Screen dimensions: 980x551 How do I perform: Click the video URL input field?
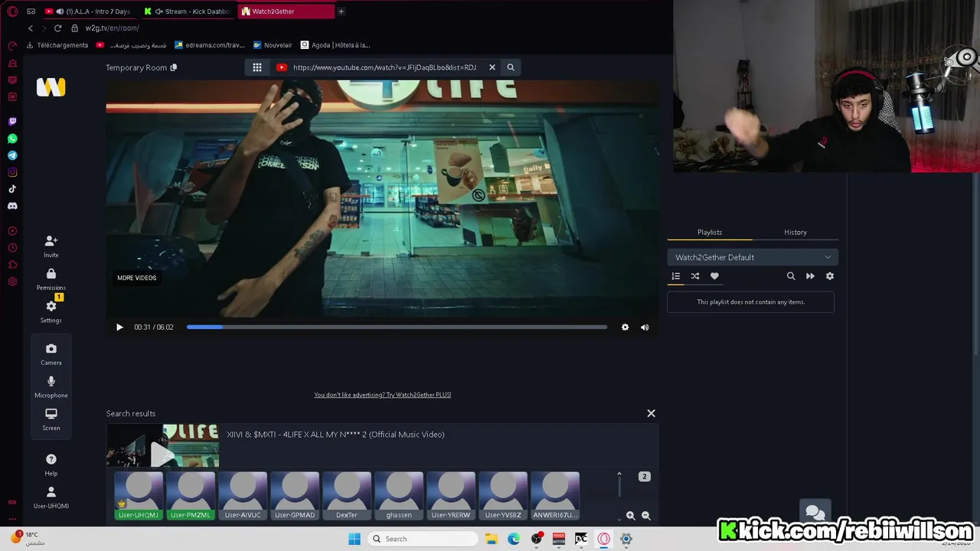384,67
